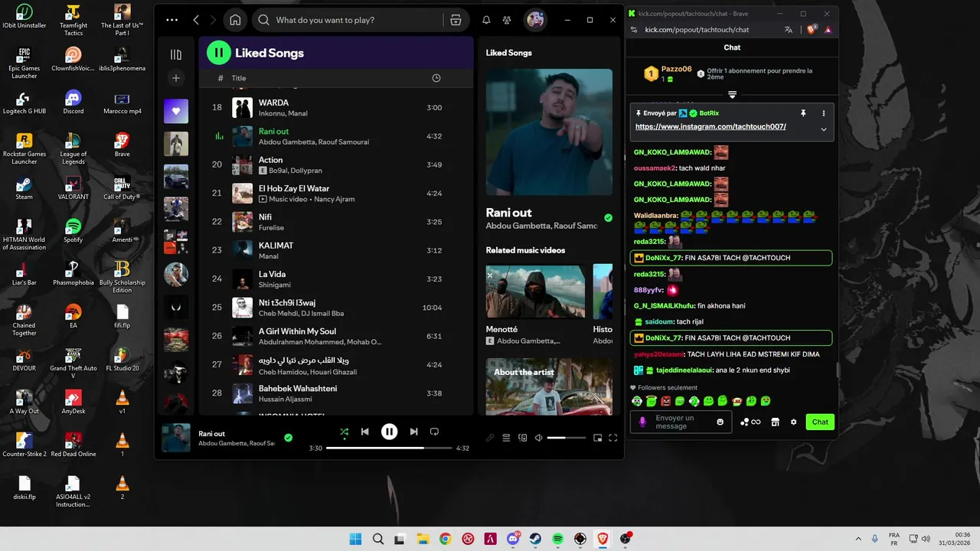Open Windows Start menu
980x551 pixels.
(355, 539)
